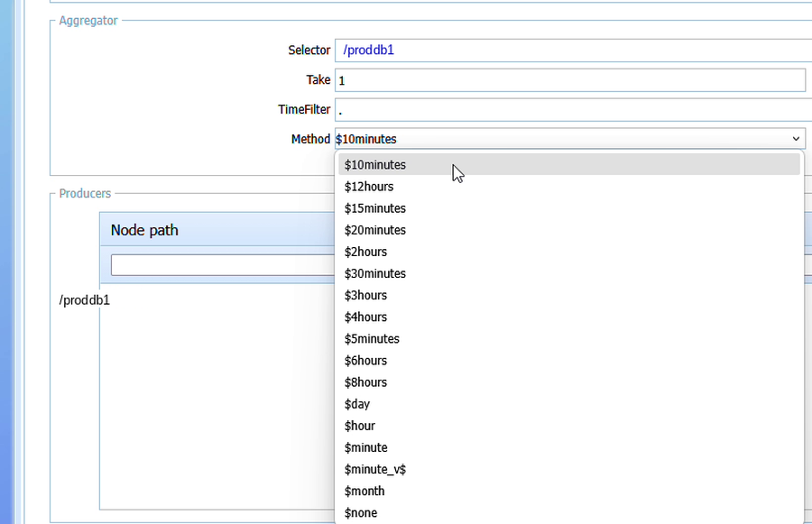The image size is (812, 524).
Task: Pick $15minutes in the dropdown list
Action: coord(569,208)
